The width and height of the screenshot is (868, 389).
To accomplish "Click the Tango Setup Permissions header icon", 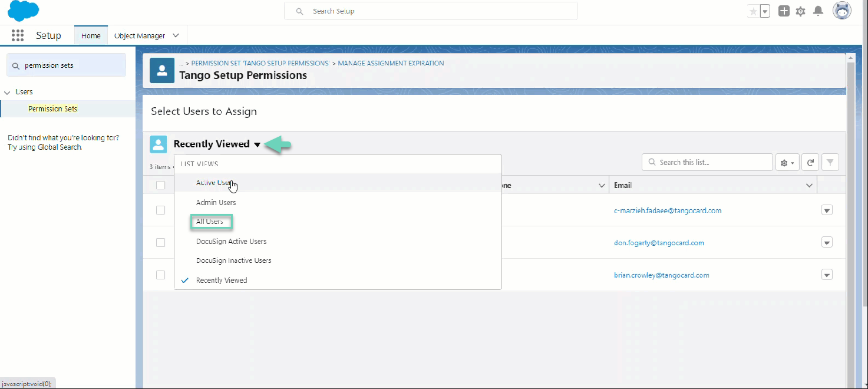I will coord(162,70).
